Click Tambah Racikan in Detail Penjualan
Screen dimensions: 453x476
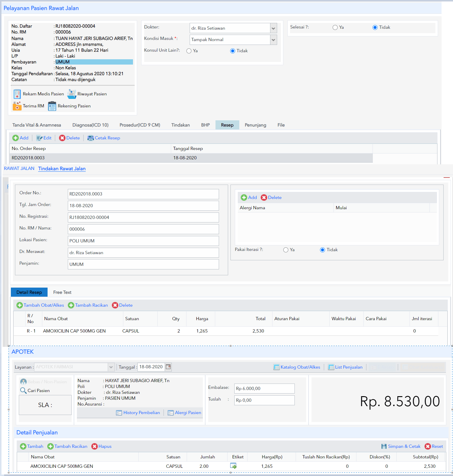click(68, 446)
